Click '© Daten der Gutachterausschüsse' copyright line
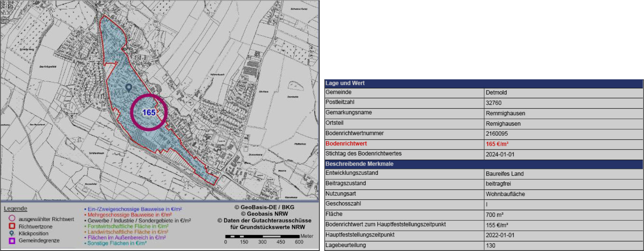Screen dimensions: 644x251 [264, 221]
